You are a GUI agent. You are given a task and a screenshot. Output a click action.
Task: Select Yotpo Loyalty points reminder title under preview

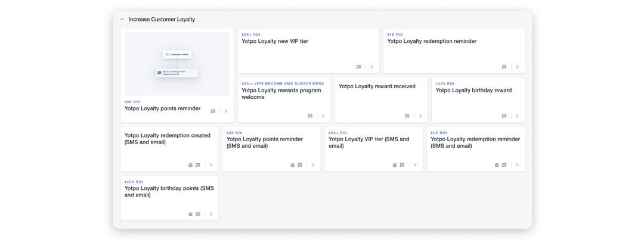[163, 109]
